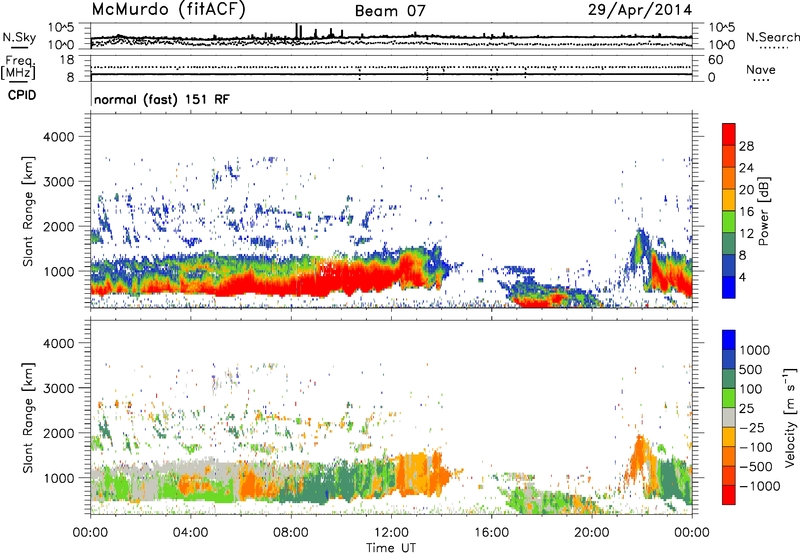Click the 4 tick on Power colorbar

click(742, 277)
